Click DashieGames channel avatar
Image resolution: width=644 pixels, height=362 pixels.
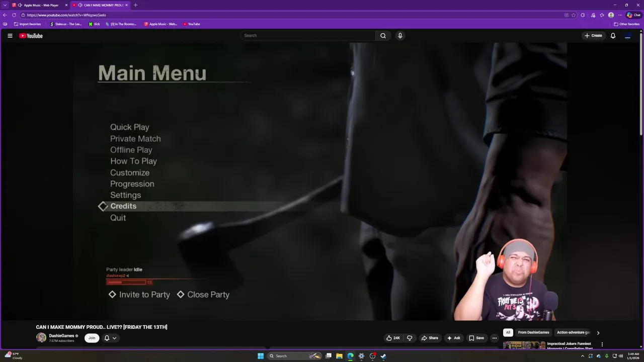coord(41,338)
